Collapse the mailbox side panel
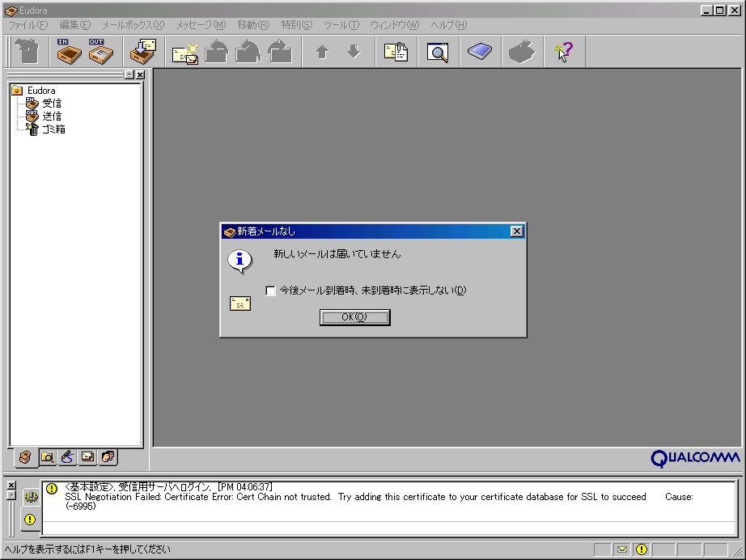The width and height of the screenshot is (746, 560). [129, 74]
